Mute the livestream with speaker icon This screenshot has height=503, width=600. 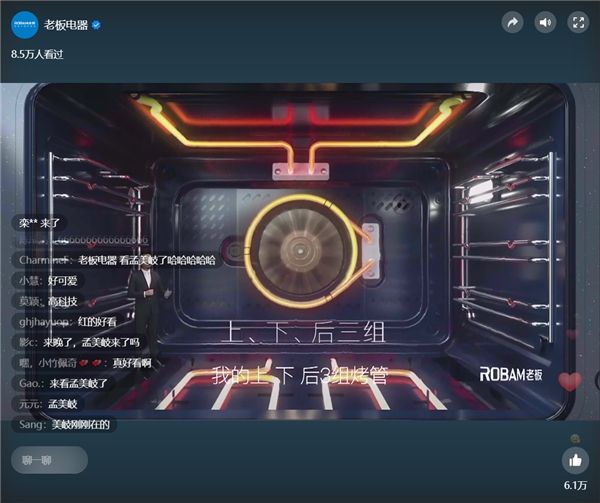pos(545,22)
